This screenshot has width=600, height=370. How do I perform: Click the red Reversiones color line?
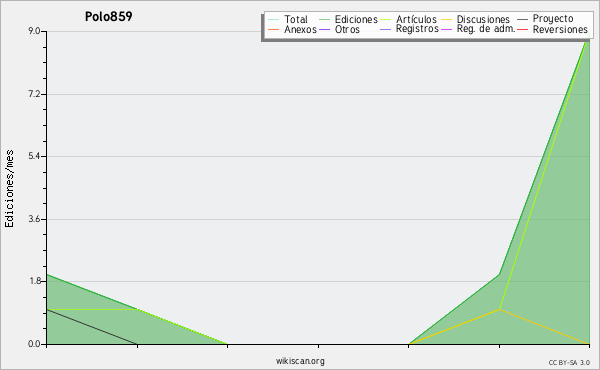(522, 30)
